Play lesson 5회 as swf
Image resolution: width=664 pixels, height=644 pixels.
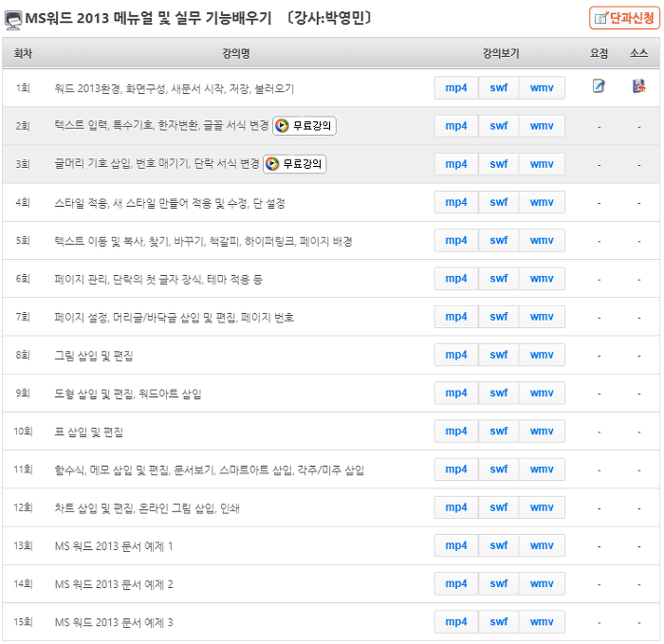(x=498, y=240)
